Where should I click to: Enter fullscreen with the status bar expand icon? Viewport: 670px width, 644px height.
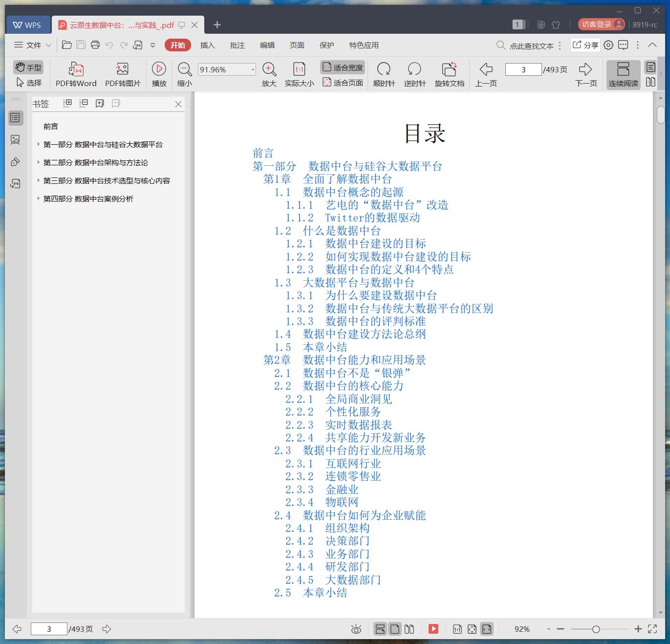tap(652, 629)
